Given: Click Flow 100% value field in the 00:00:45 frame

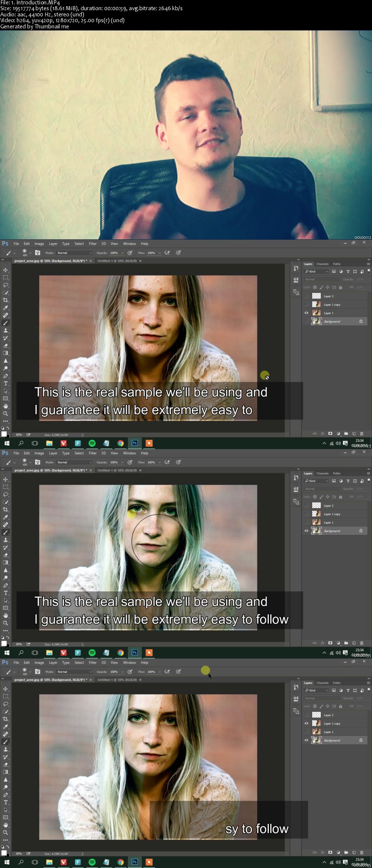Looking at the screenshot, I should coord(151,672).
